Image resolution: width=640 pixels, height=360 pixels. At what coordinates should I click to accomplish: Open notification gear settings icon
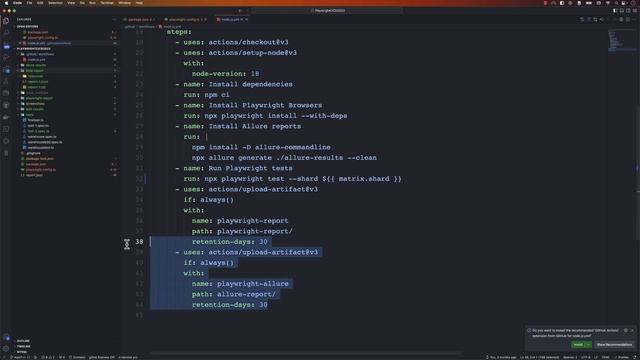pos(626,330)
